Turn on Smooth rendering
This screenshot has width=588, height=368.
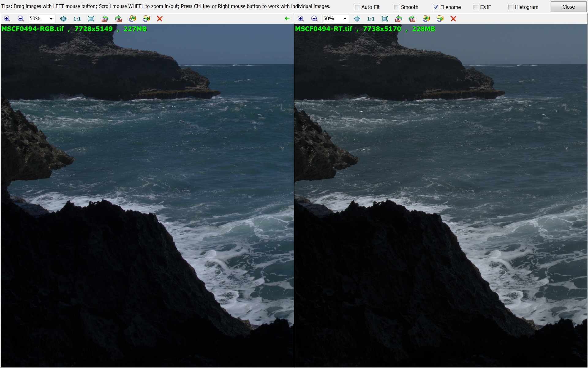pos(397,7)
